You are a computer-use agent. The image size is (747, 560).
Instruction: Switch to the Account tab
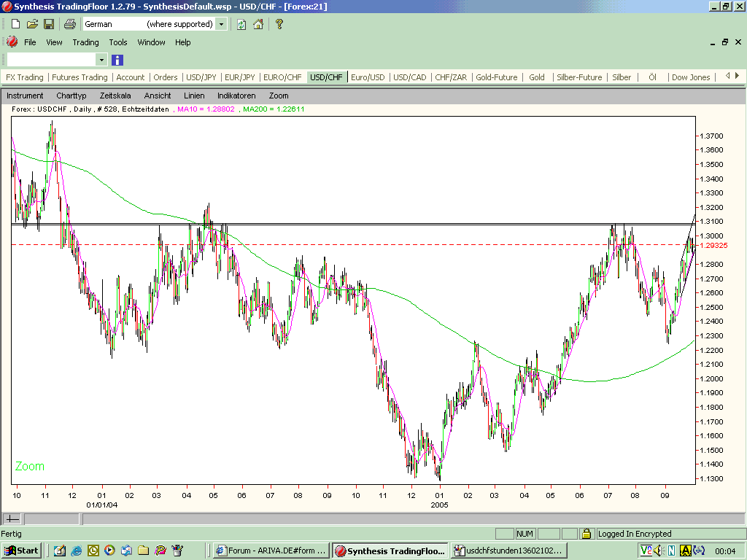(131, 77)
